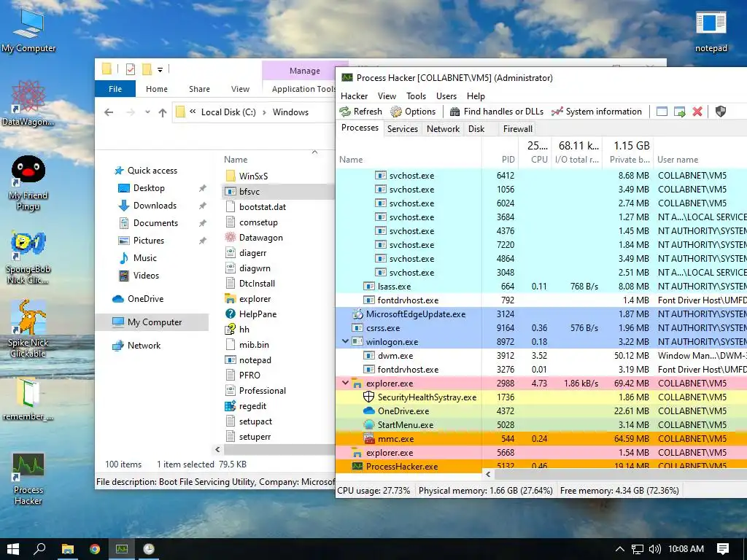Select the regedit file

tap(252, 406)
